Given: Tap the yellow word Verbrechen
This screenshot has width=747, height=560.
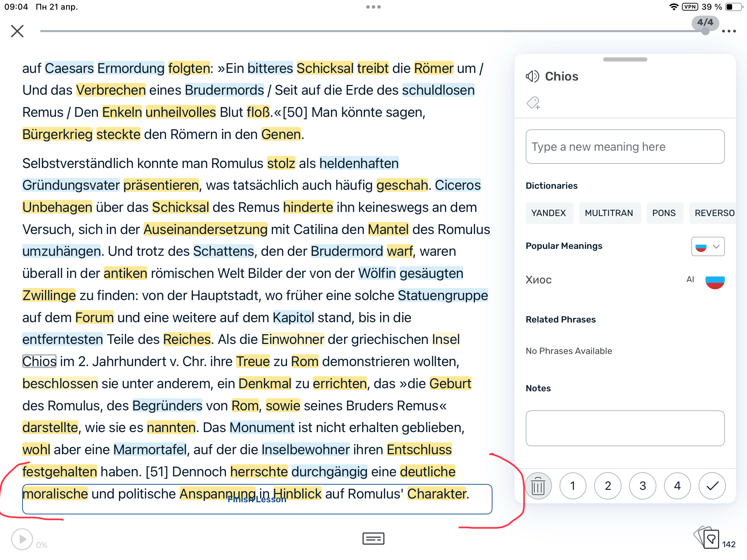Looking at the screenshot, I should (x=111, y=90).
